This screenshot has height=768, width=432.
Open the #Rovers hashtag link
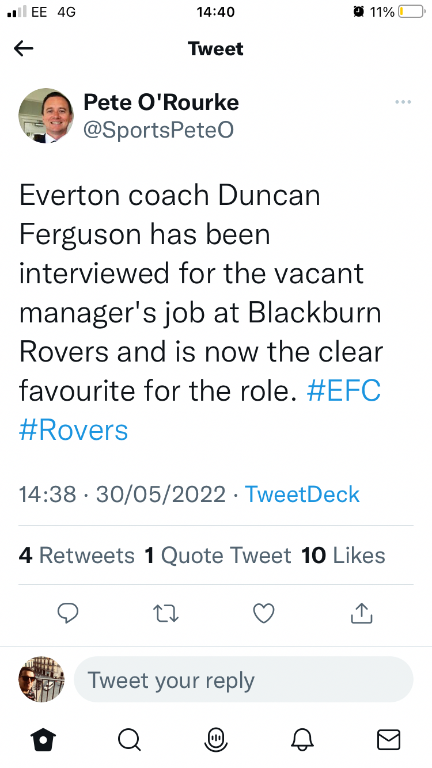tap(73, 431)
